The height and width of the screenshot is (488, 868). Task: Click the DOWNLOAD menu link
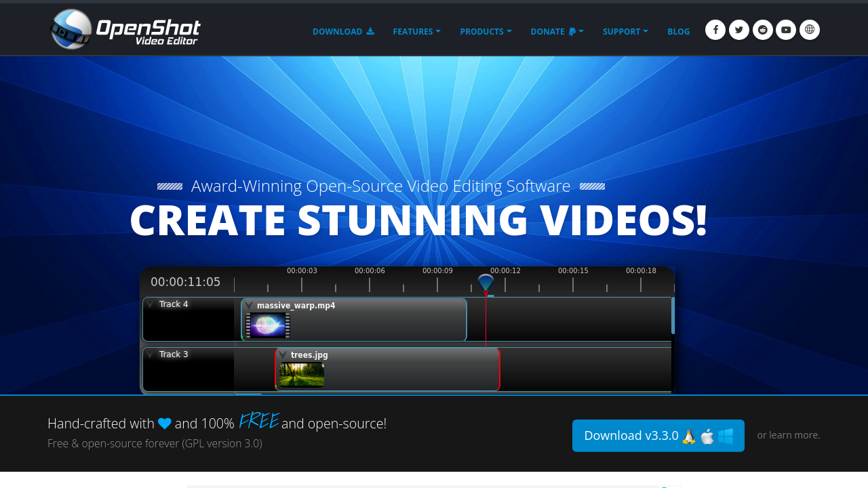(343, 32)
